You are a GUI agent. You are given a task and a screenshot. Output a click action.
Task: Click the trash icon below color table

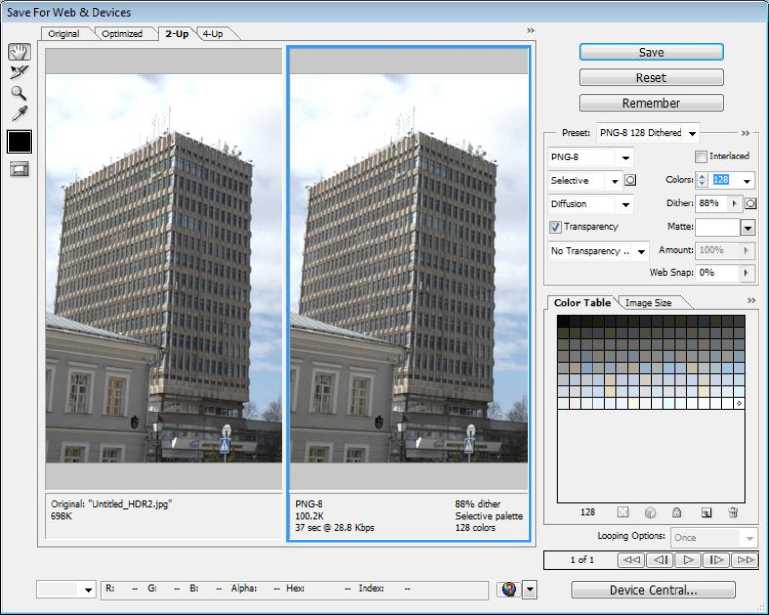click(732, 512)
